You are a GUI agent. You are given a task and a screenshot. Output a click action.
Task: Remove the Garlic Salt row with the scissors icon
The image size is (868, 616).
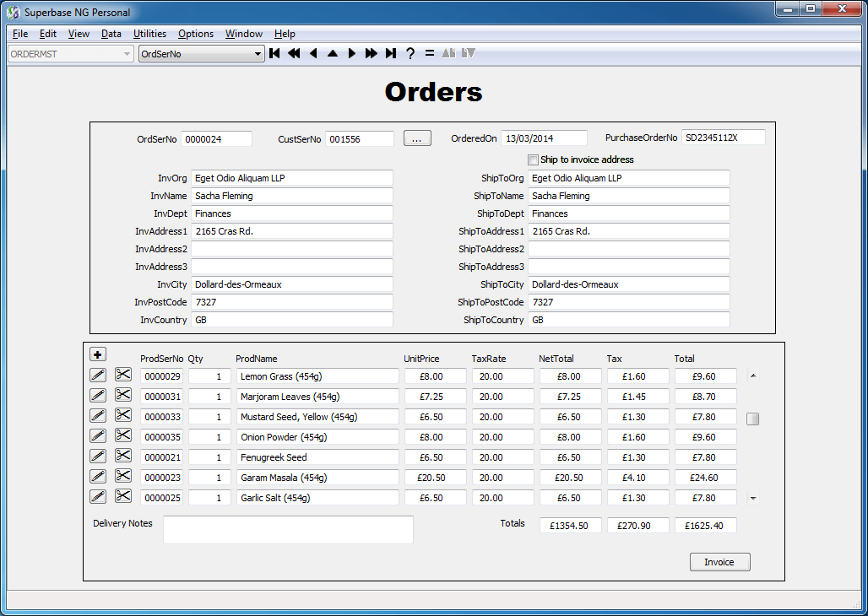pos(123,497)
